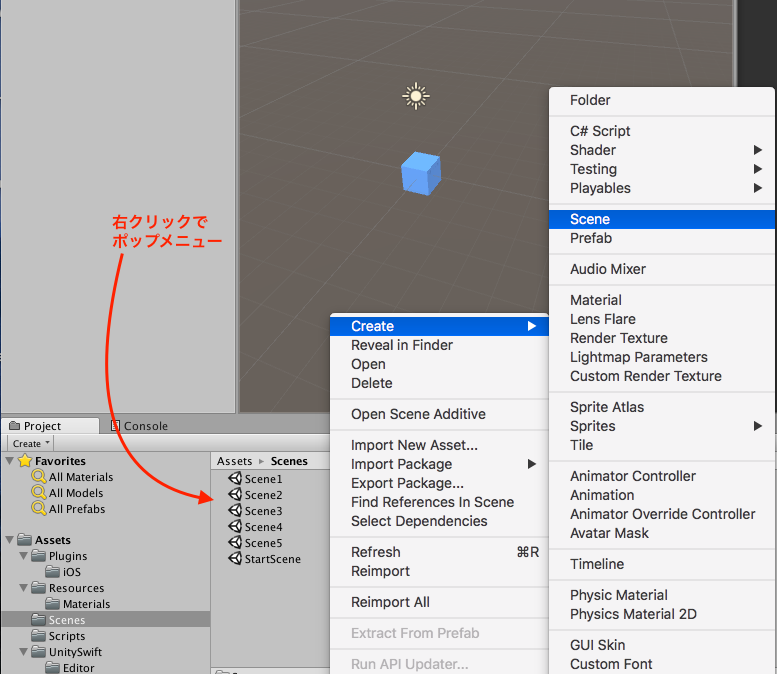Choose Prefab from the Create submenu
Viewport: 777px width, 674px height.
pos(662,238)
